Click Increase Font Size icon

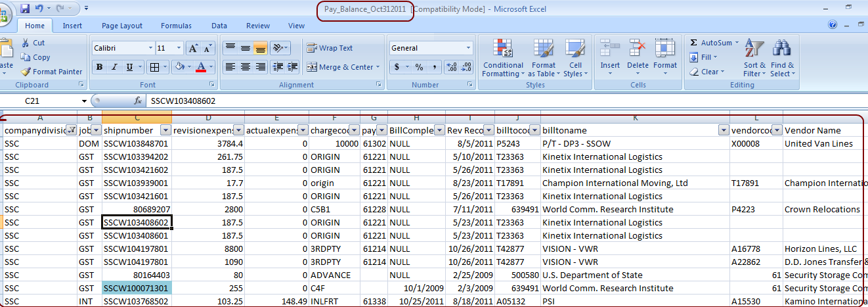pos(193,48)
